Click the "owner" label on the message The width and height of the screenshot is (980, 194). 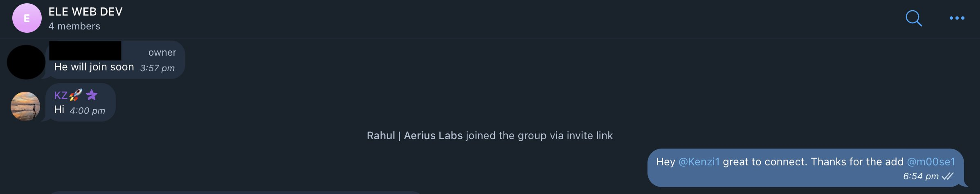[x=162, y=52]
